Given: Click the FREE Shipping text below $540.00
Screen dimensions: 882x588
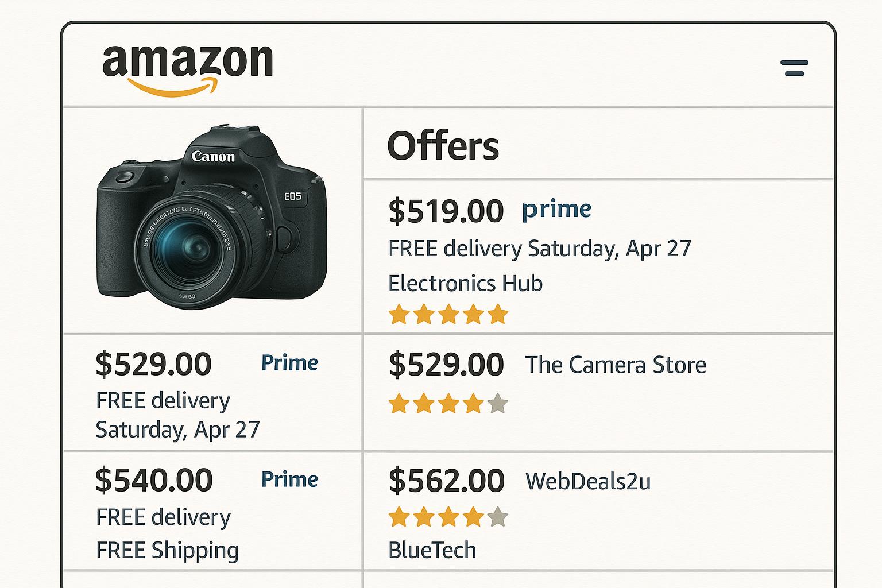Looking at the screenshot, I should tap(167, 550).
